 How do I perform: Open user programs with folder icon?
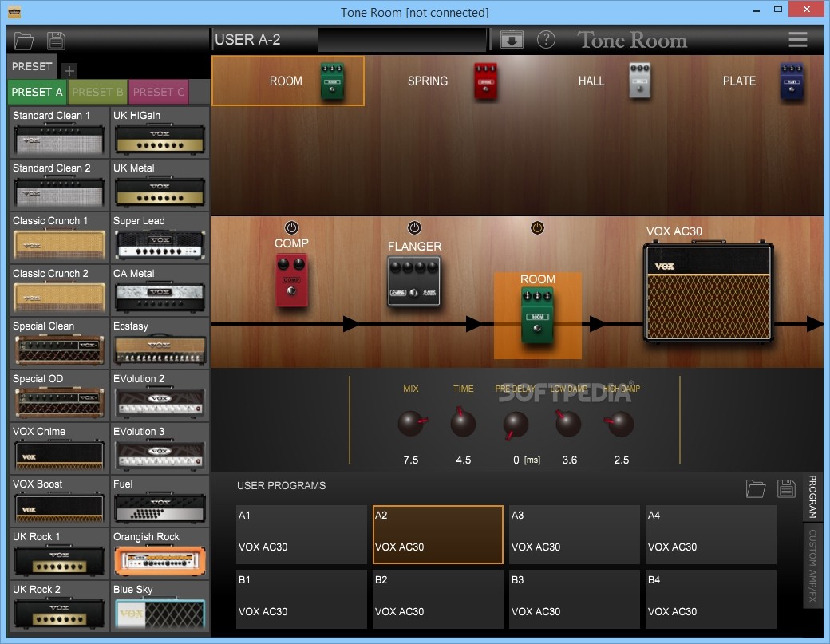click(755, 488)
